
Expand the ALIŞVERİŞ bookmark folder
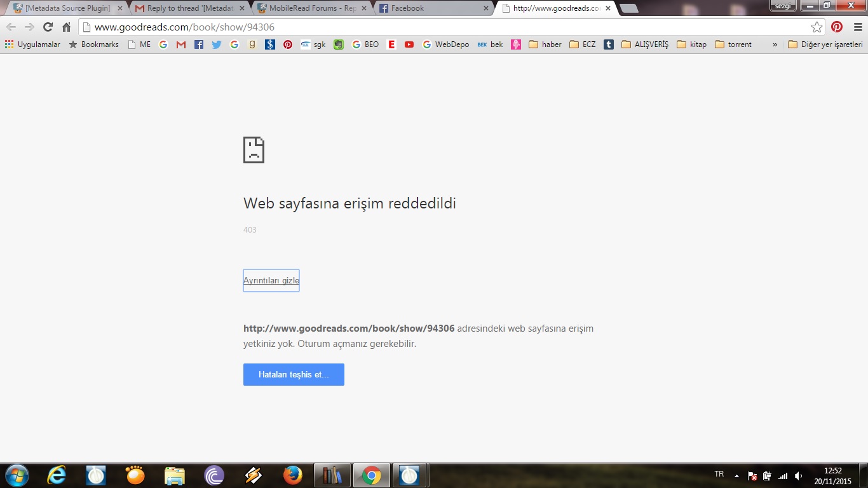coord(645,44)
